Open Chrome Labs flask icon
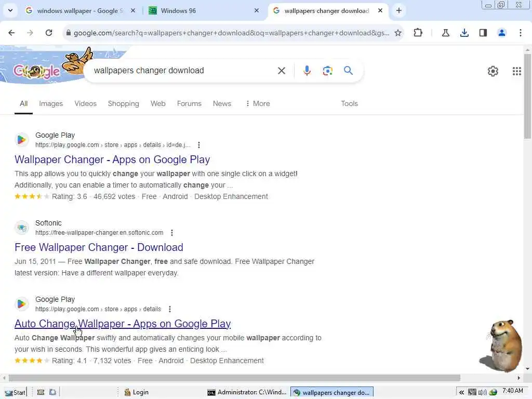The image size is (532, 399). 445,33
